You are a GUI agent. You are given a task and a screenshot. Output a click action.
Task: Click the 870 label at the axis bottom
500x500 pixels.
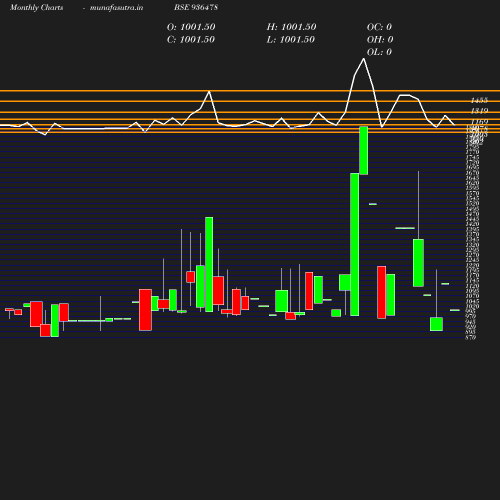[x=470, y=337]
